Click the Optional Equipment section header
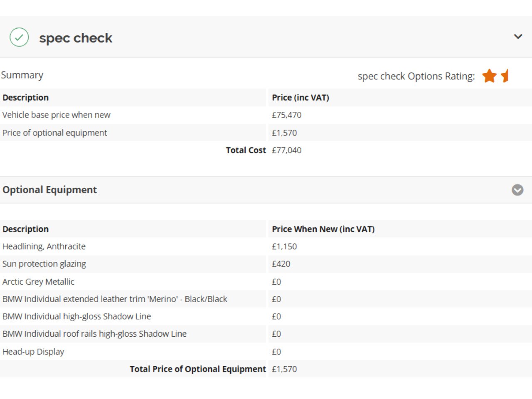 (x=50, y=190)
